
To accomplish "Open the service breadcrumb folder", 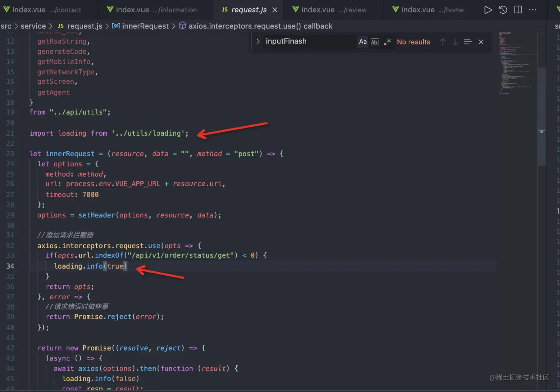I will click(x=33, y=26).
